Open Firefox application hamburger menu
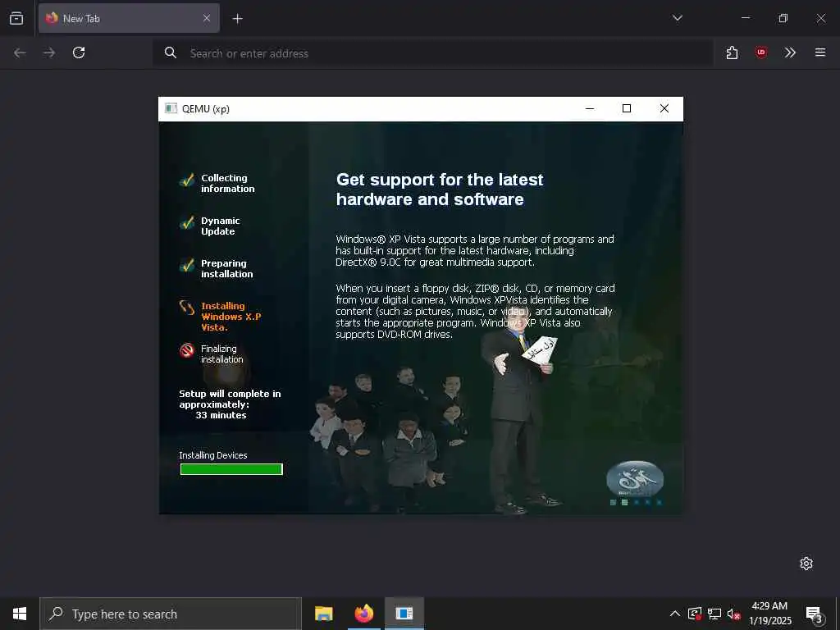 [820, 52]
